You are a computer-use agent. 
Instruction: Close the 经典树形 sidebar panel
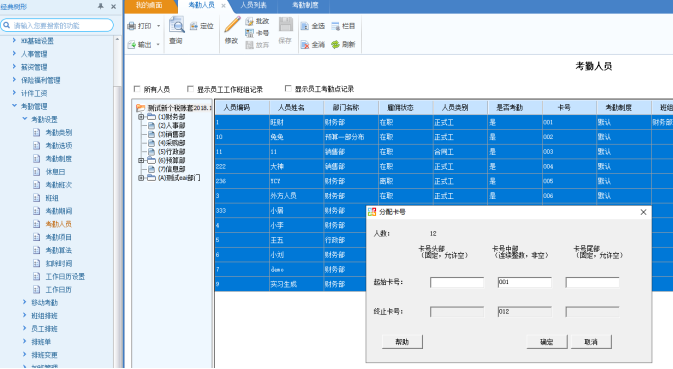tap(113, 6)
